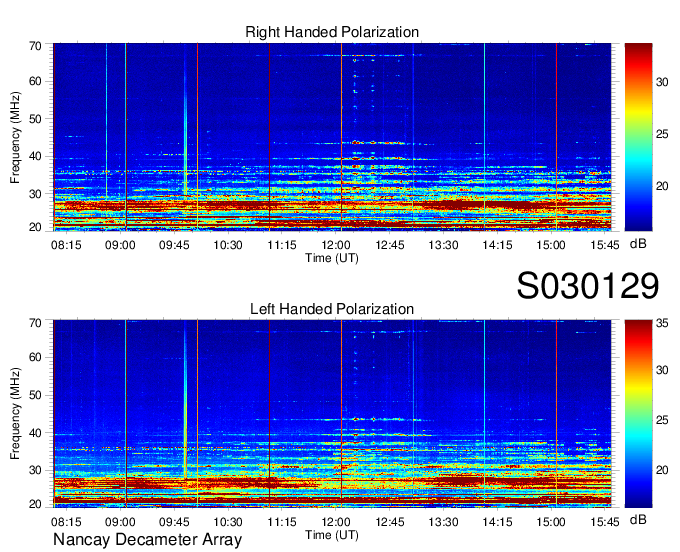680x552 pixels.
Task: Click the '15:45' time tick of Right Handed plot
Action: point(605,245)
